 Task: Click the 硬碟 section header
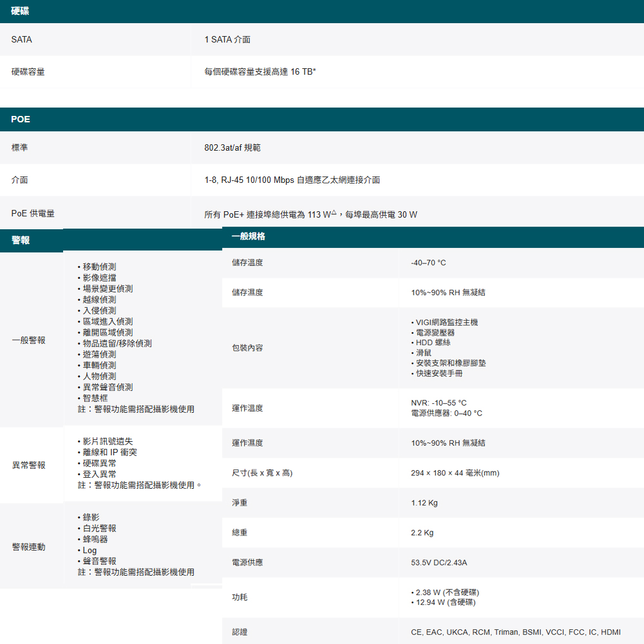point(19,12)
